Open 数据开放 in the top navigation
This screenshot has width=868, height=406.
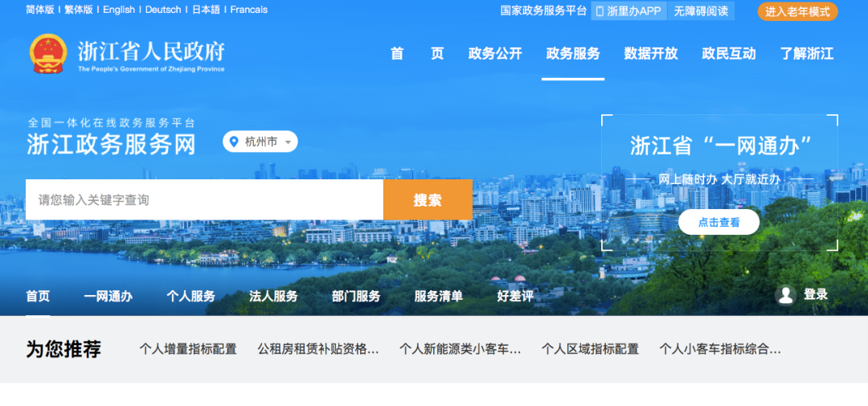coord(651,54)
